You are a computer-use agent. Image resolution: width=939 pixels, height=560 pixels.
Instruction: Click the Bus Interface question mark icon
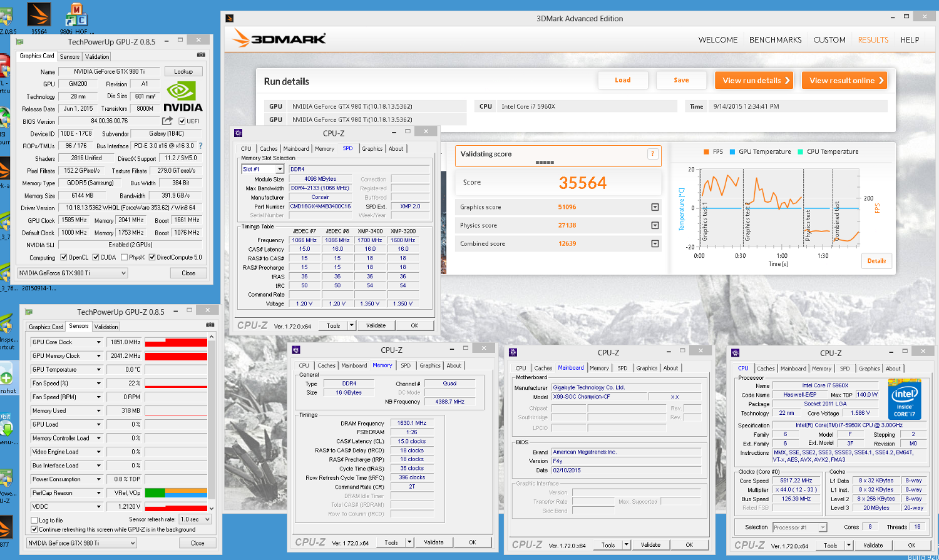click(x=200, y=145)
